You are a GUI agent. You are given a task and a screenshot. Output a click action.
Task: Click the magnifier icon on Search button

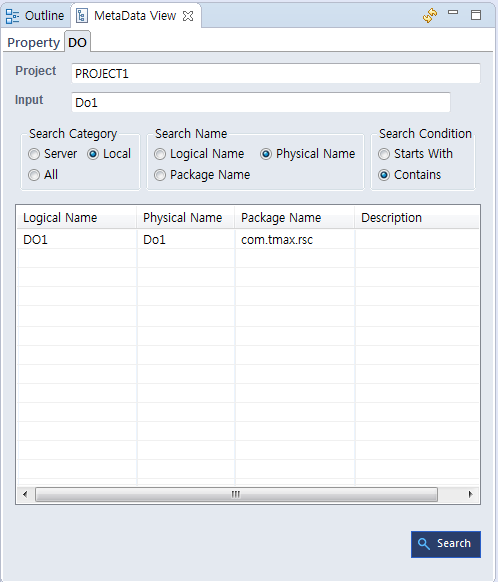pyautogui.click(x=423, y=544)
